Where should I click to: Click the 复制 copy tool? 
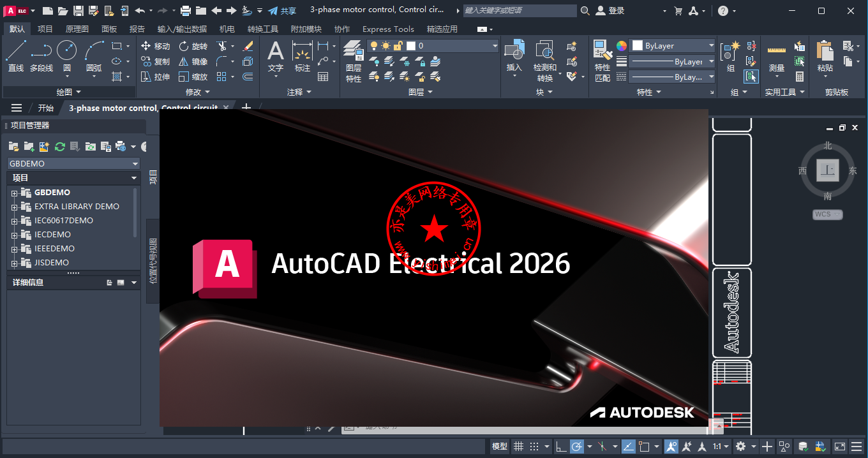pos(155,61)
